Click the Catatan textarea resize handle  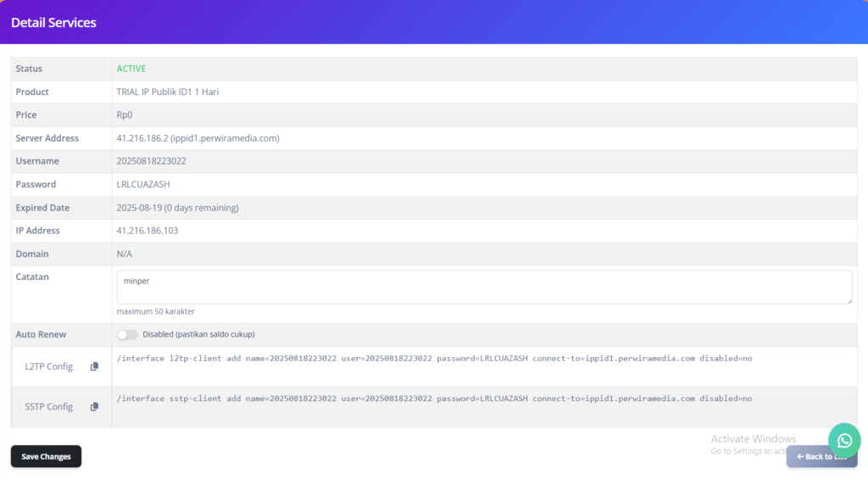(x=848, y=299)
